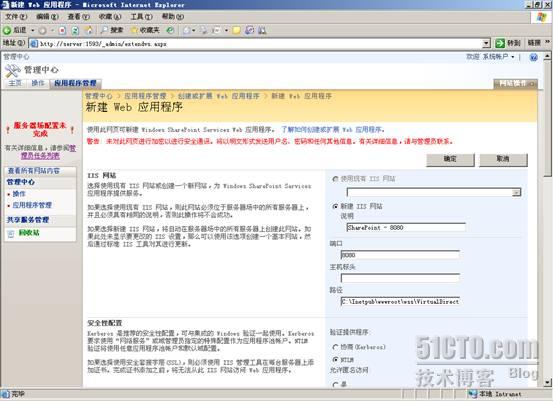Switch to the 操作 tab

[38, 83]
